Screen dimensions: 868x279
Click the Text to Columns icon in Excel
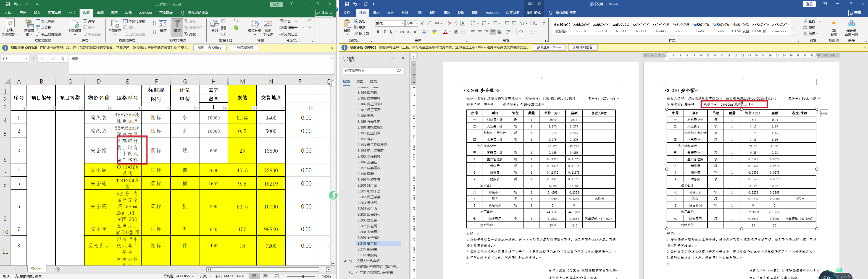tap(214, 26)
